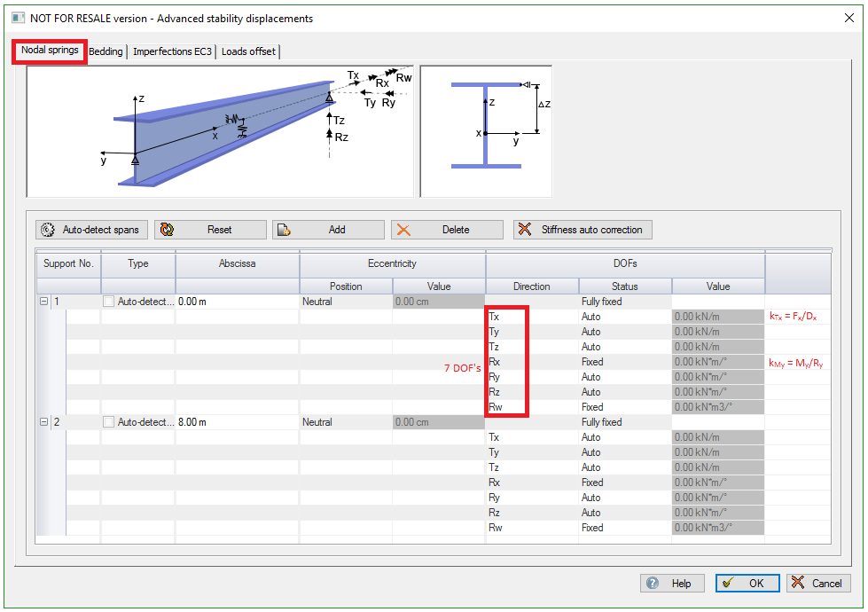868x612 pixels.
Task: Click the Reset button icon
Action: coord(166,230)
